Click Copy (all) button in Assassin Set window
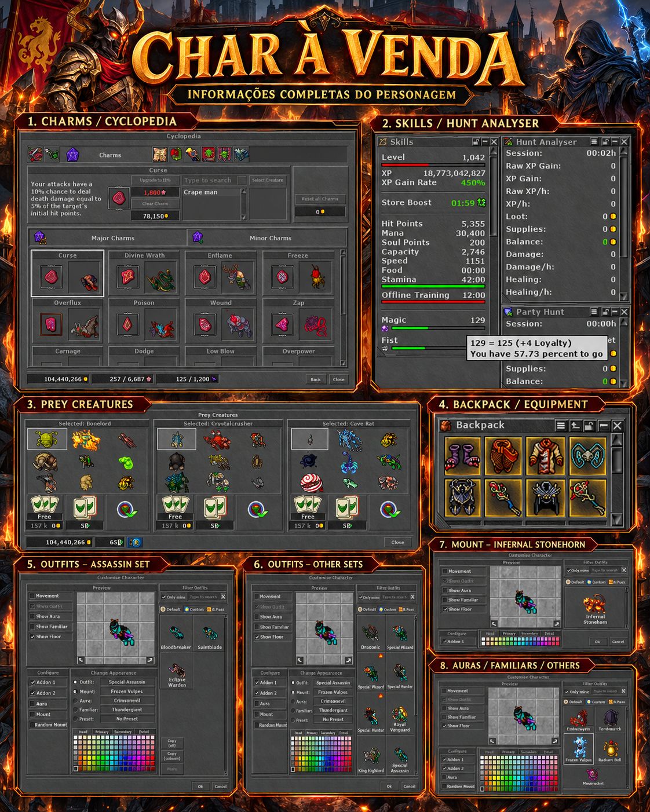The height and width of the screenshot is (812, 650). tap(172, 743)
